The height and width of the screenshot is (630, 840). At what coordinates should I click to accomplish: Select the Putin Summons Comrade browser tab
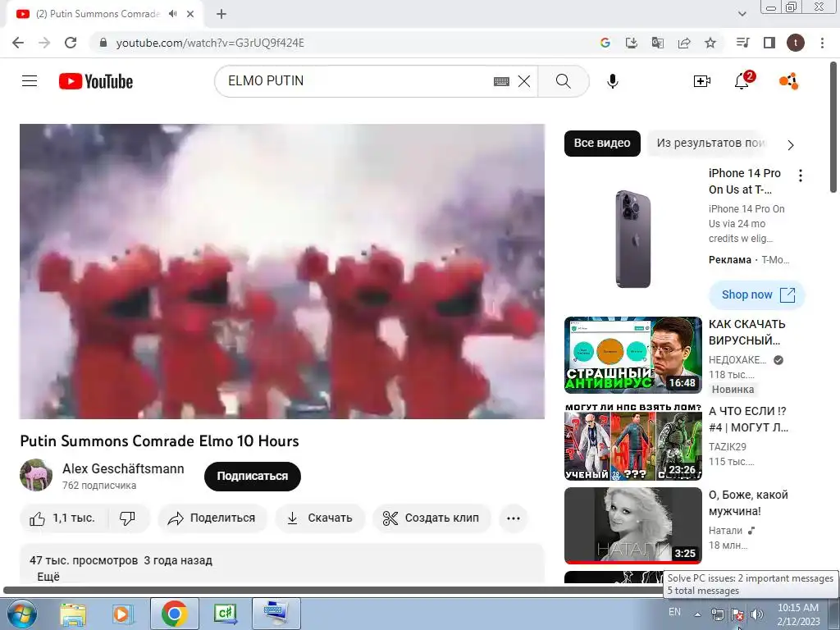(104, 14)
